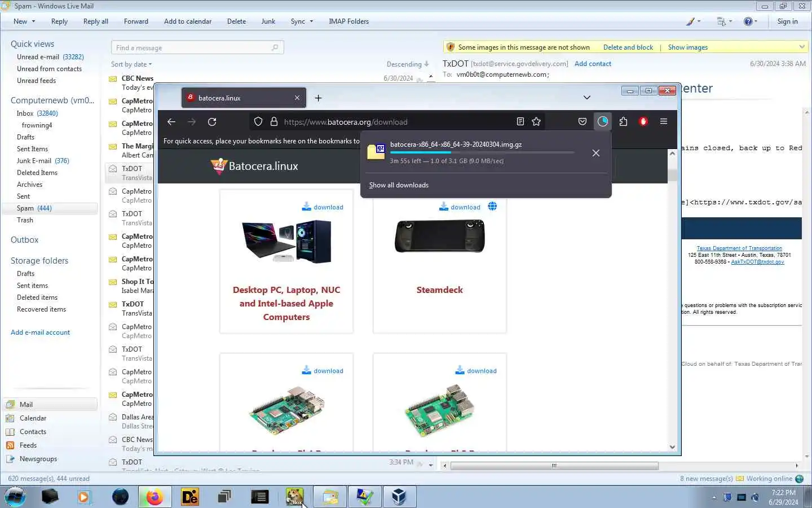Save page to Pocket

[582, 121]
